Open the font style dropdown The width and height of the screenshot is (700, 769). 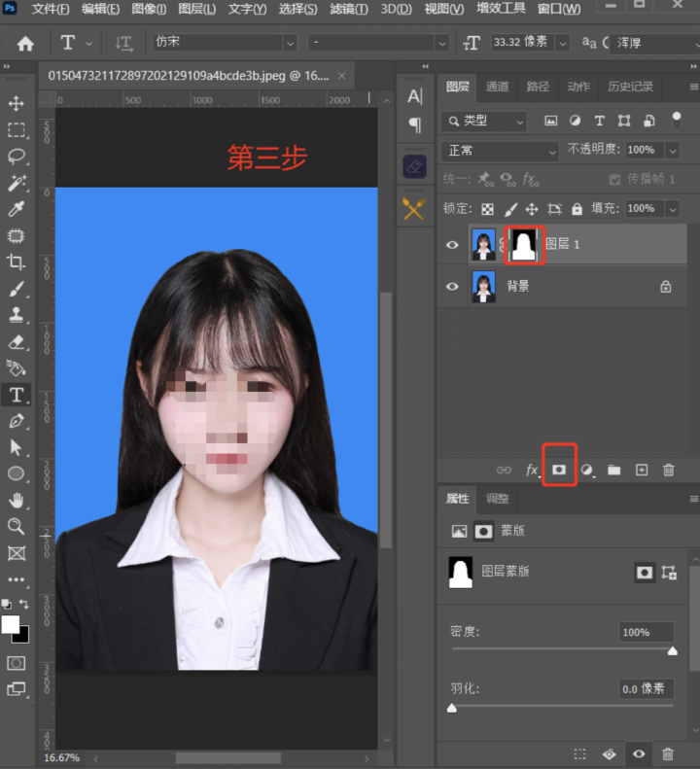tap(442, 44)
